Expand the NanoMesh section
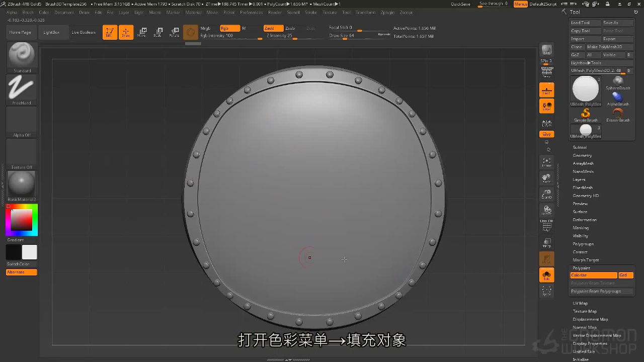Screen dimensions: 644x362 (583, 171)
